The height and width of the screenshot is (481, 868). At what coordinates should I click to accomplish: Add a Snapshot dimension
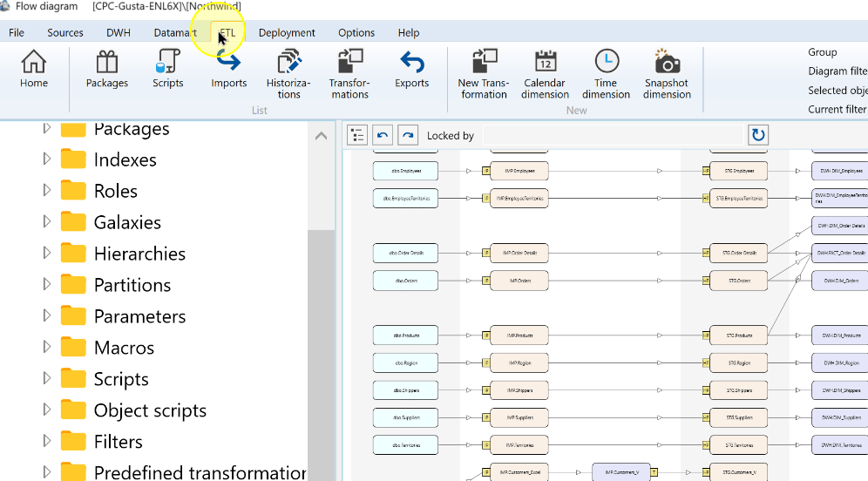(x=667, y=74)
